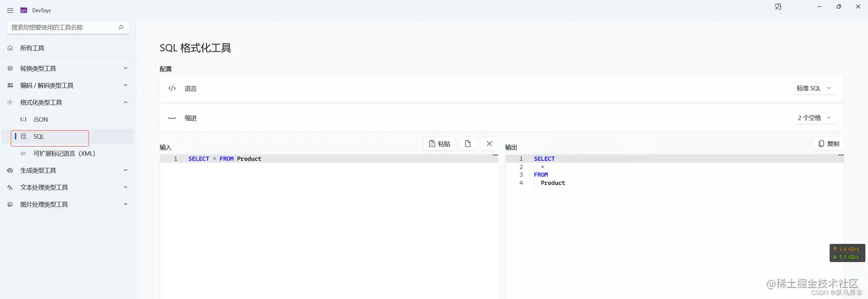This screenshot has width=868, height=299.
Task: Maximize the DevToys window
Action: 838,7
